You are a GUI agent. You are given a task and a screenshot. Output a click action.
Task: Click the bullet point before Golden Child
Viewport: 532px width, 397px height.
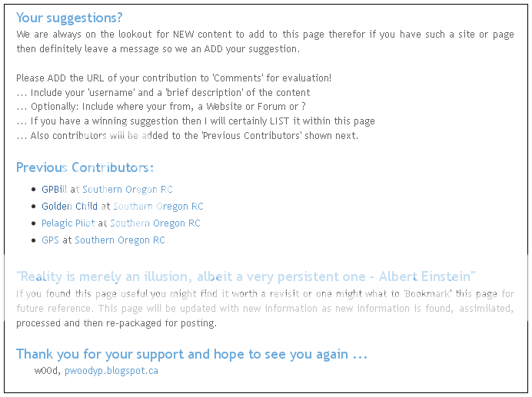point(33,207)
